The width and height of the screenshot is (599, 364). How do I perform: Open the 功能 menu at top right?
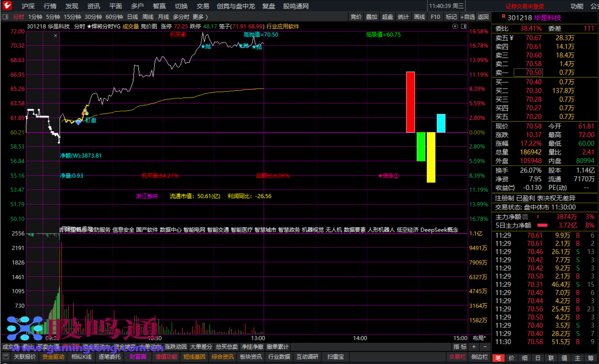pyautogui.click(x=577, y=6)
